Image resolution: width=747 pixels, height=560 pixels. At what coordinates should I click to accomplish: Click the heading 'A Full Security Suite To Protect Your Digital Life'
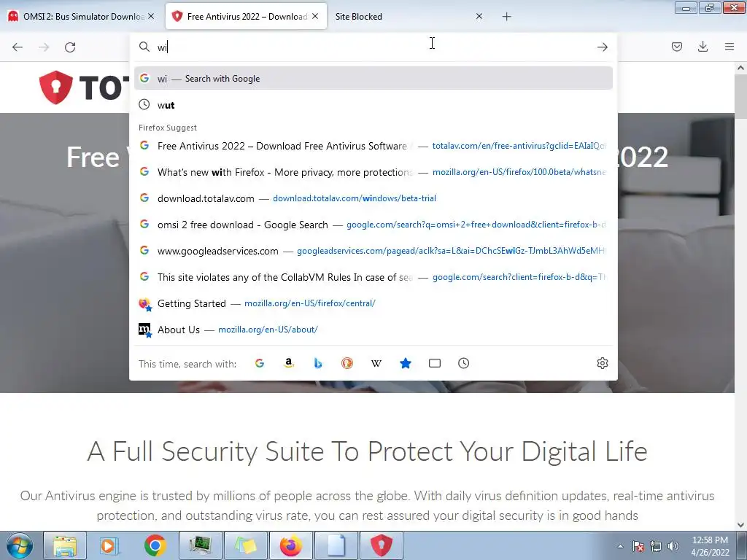(368, 451)
